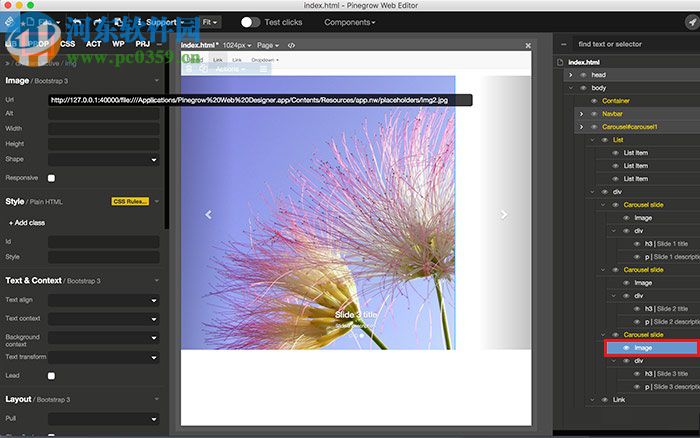Click the Id input field
The image size is (700, 438).
(x=104, y=242)
